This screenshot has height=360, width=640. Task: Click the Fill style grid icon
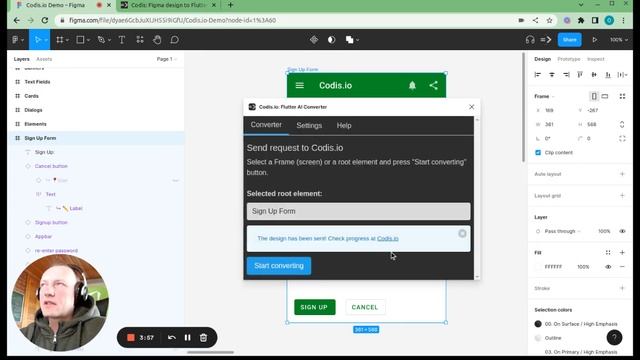608,253
